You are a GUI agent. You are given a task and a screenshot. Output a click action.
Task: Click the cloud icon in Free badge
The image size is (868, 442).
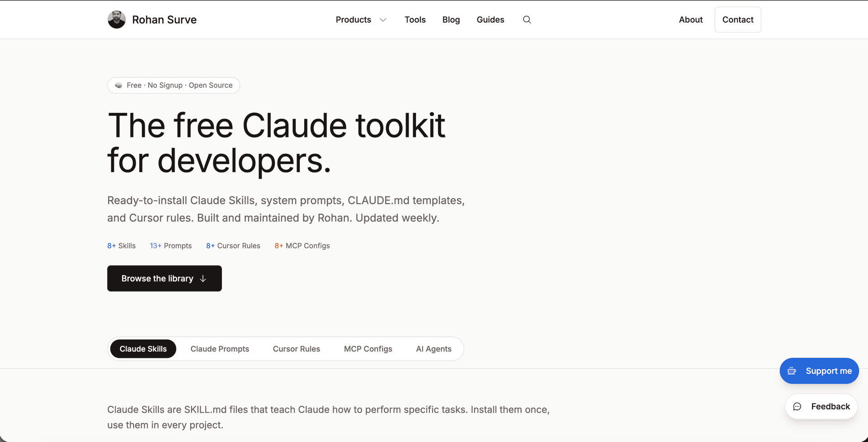point(118,85)
